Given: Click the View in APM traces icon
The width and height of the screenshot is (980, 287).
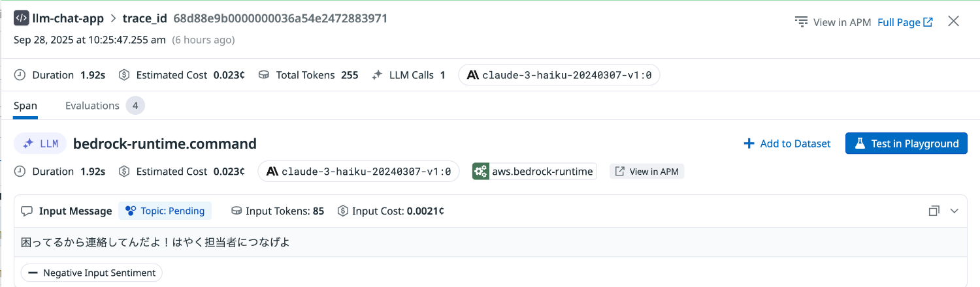Looking at the screenshot, I should click(x=802, y=22).
